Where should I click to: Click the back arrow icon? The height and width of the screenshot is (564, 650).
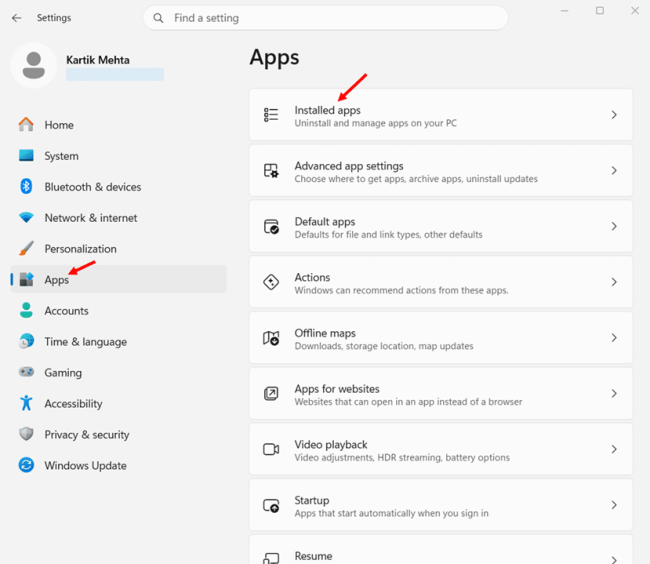(17, 18)
